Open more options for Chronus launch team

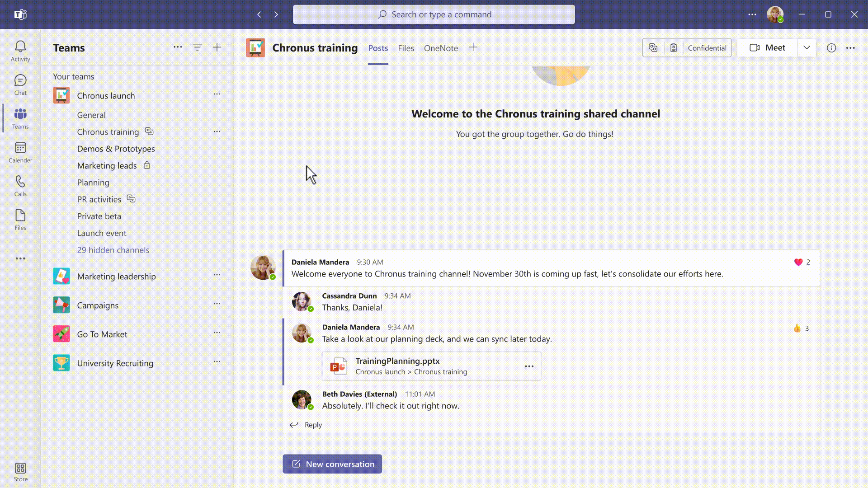pyautogui.click(x=217, y=94)
